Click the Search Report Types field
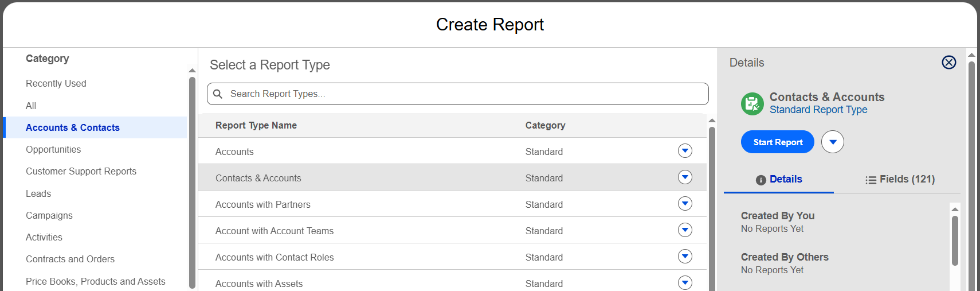Viewport: 980px width, 291px height. [x=458, y=94]
